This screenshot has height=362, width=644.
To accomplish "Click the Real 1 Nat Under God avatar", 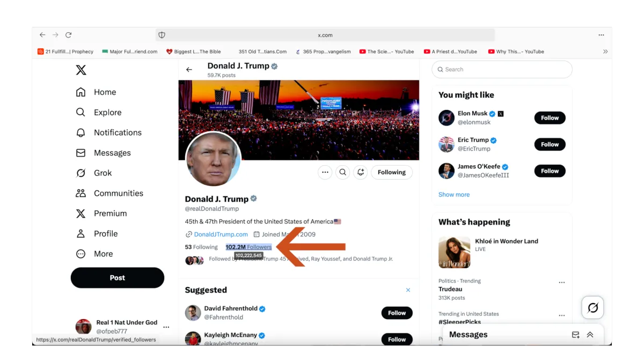I will pos(83,327).
